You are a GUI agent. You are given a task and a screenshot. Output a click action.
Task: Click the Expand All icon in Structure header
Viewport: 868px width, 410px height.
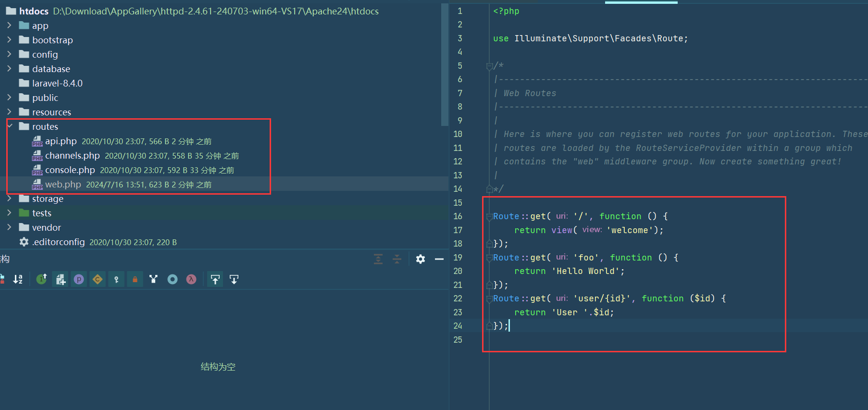[x=378, y=259]
